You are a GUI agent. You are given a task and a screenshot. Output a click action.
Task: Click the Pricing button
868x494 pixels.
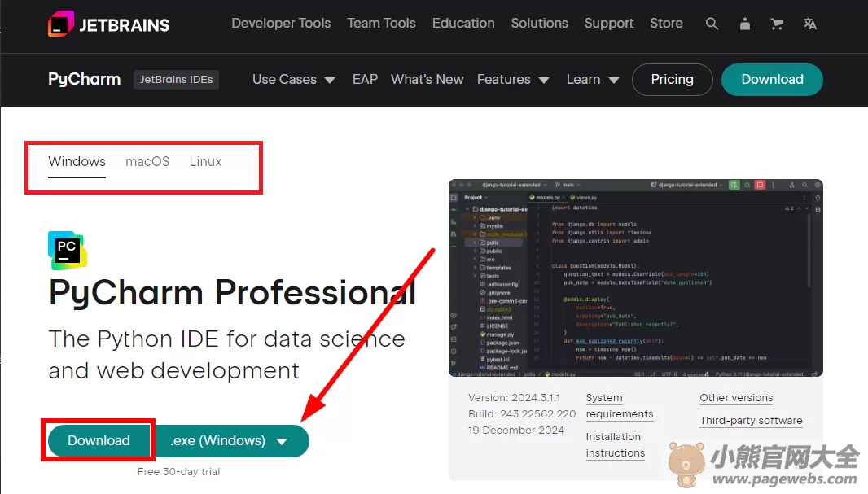672,79
